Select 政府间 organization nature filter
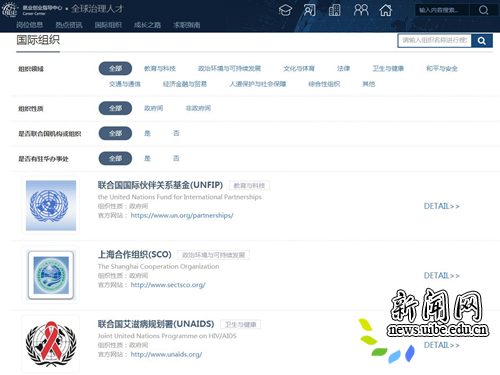This screenshot has width=500, height=375. click(x=153, y=108)
